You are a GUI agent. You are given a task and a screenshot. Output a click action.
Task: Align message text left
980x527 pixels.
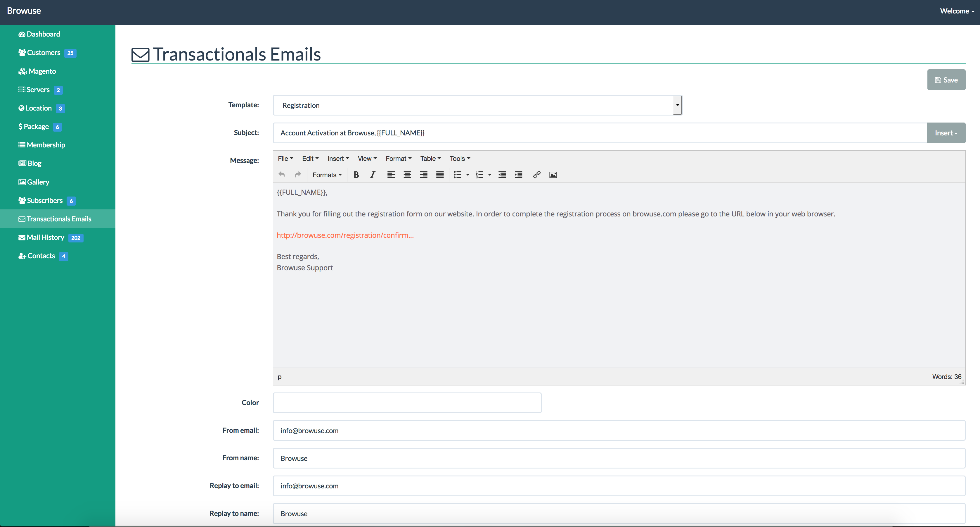(x=391, y=175)
